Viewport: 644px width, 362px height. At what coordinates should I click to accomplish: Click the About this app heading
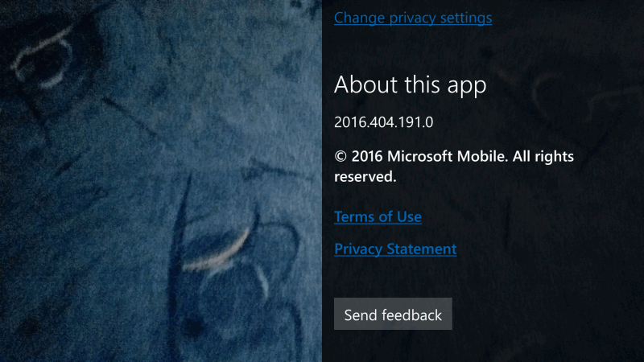(x=410, y=84)
